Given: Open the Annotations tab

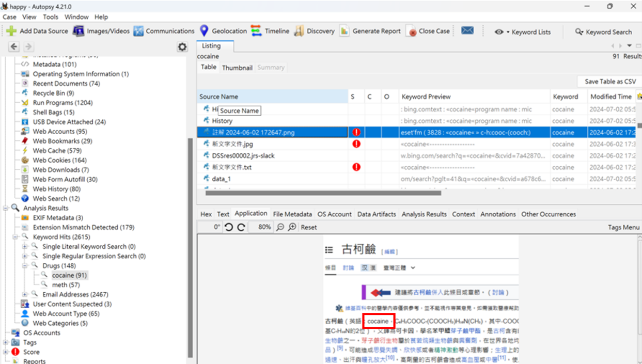Looking at the screenshot, I should click(498, 214).
